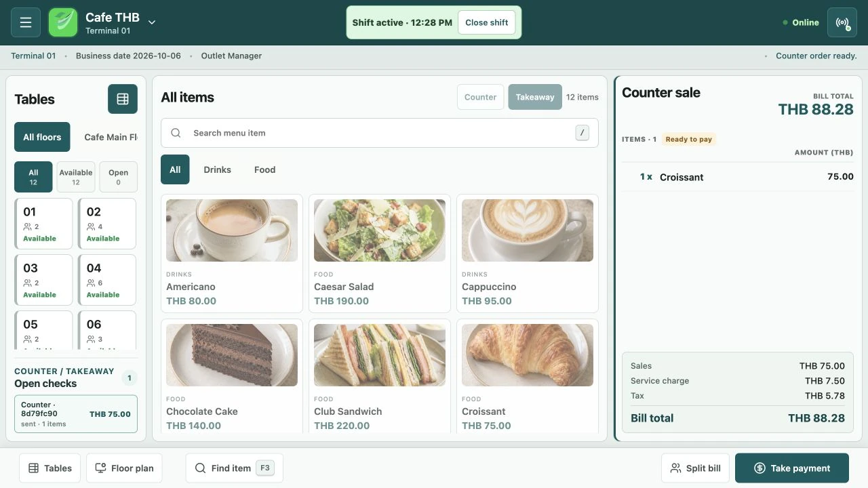Click the green Cafe THB leaf logo
Image resolution: width=868 pixels, height=488 pixels.
[x=63, y=22]
